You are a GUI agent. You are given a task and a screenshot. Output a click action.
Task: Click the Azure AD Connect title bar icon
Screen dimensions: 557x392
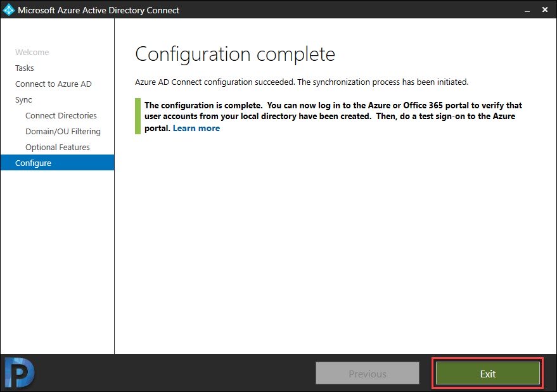coord(8,10)
